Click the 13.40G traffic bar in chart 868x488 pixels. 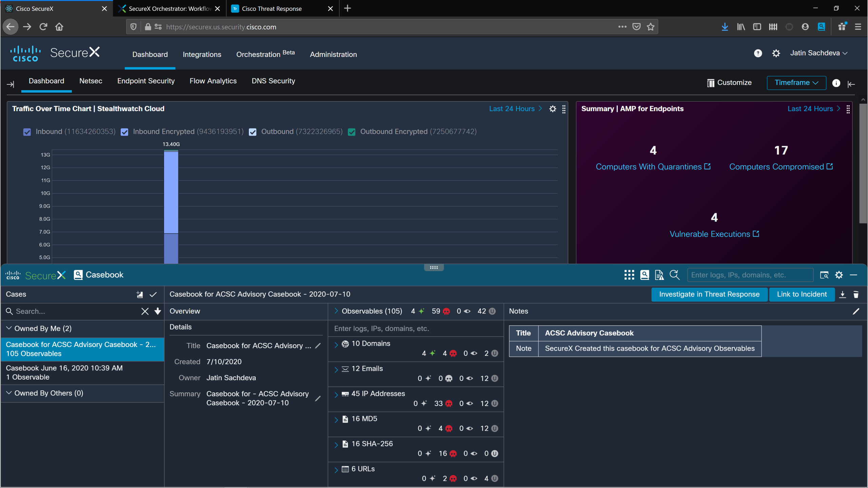tap(171, 207)
